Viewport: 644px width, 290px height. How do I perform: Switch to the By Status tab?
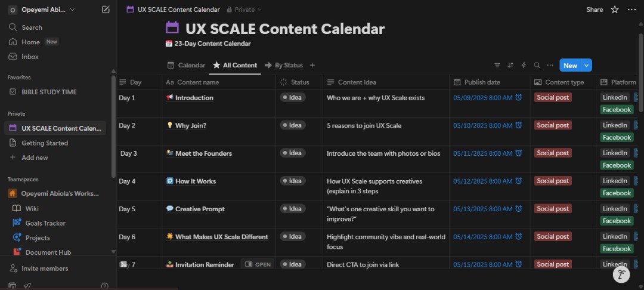pos(284,65)
